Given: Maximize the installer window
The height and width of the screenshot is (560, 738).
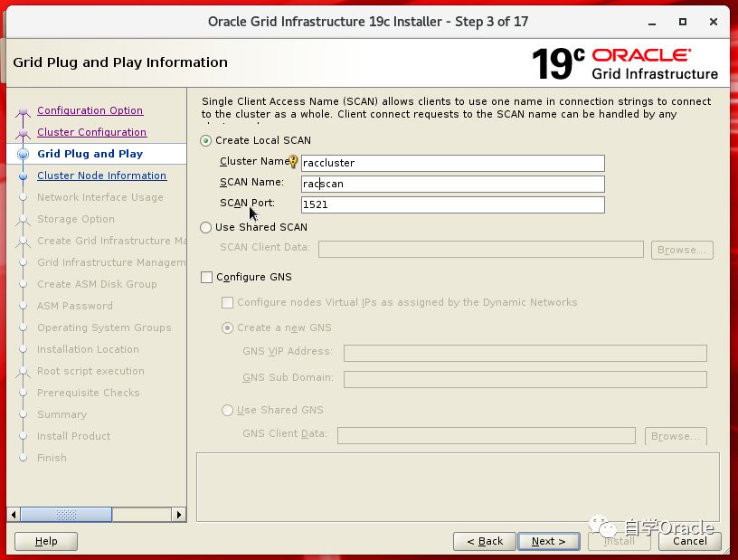Looking at the screenshot, I should point(683,22).
